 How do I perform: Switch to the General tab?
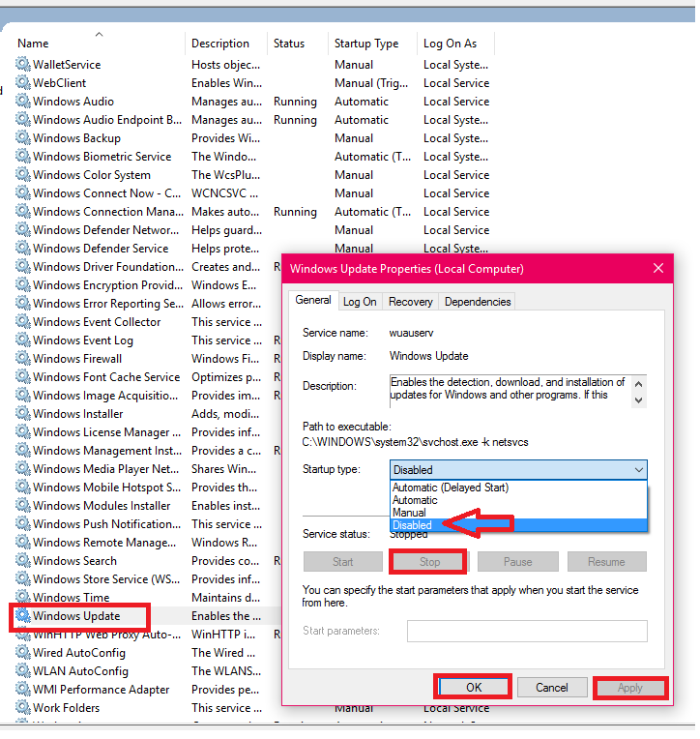click(313, 300)
